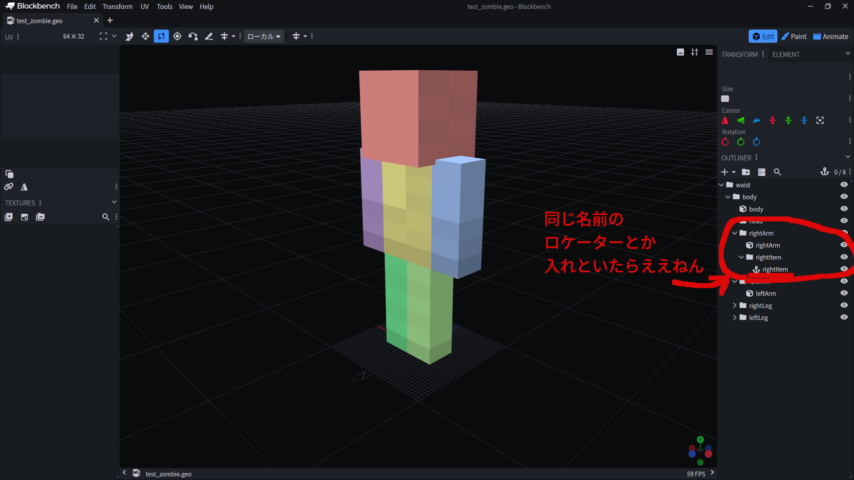This screenshot has width=854, height=480.
Task: Open the Transform menu
Action: [117, 7]
